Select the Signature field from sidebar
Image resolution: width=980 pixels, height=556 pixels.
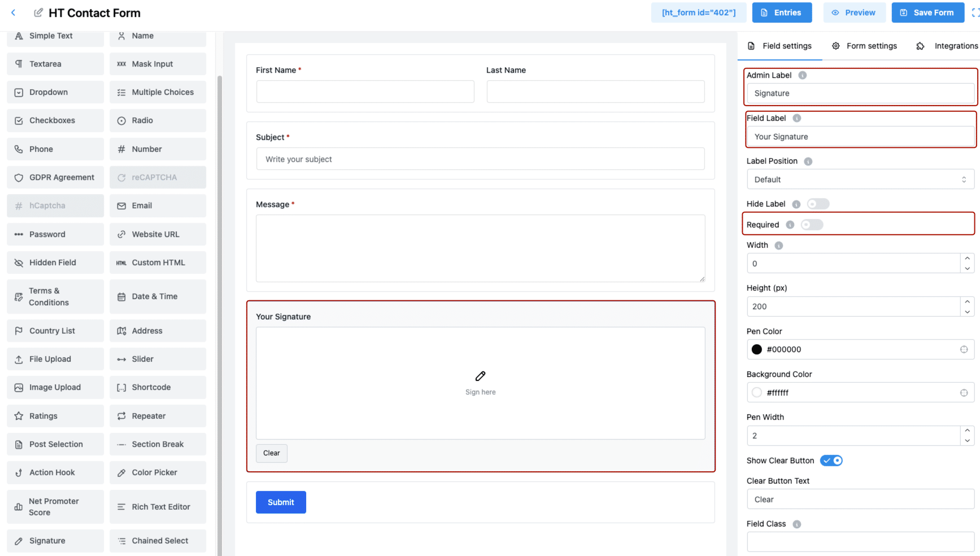tap(47, 540)
